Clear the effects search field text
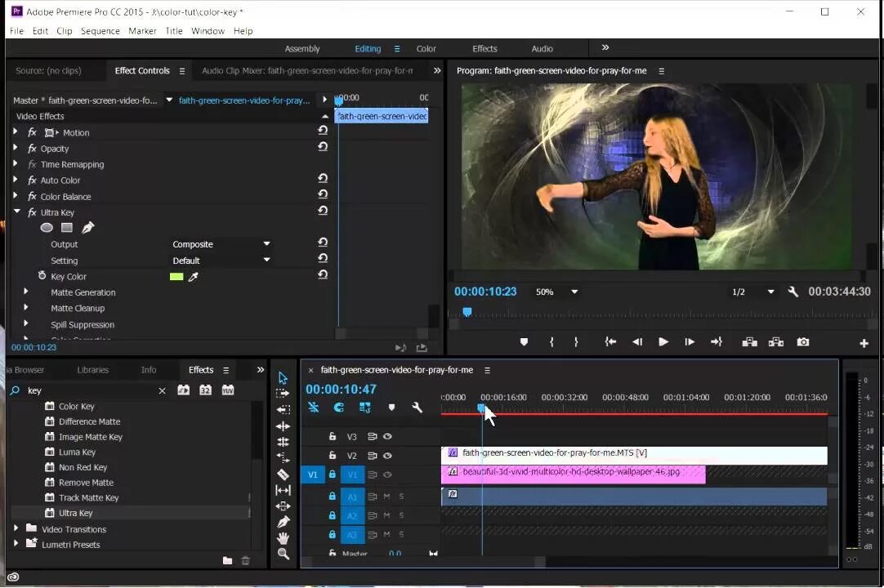 click(x=162, y=391)
